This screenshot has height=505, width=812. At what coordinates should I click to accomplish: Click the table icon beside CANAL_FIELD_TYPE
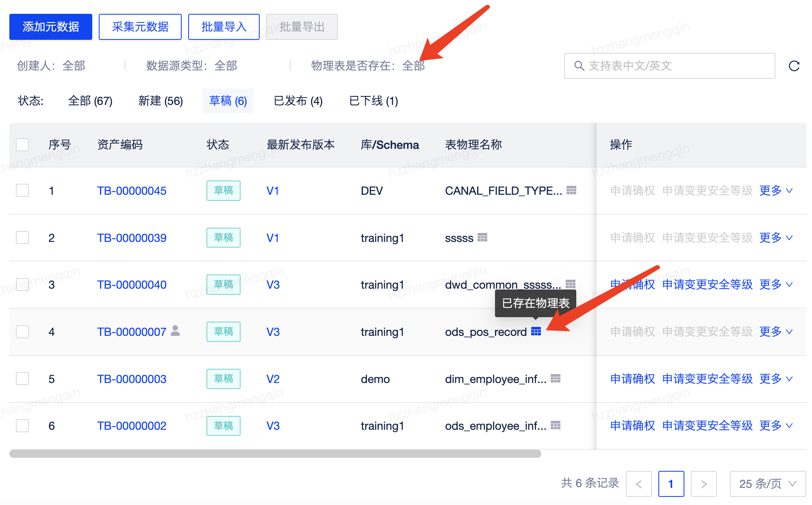pyautogui.click(x=571, y=190)
